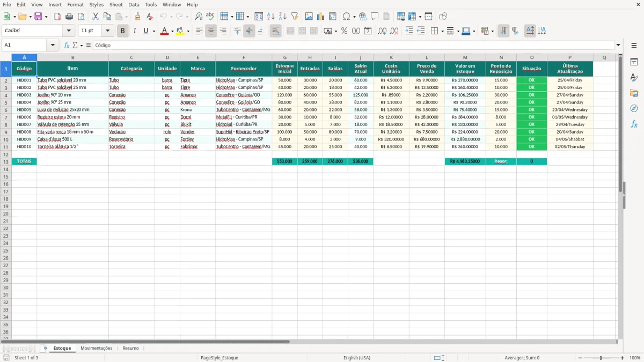
Task: Select column header G
Action: [284, 57]
